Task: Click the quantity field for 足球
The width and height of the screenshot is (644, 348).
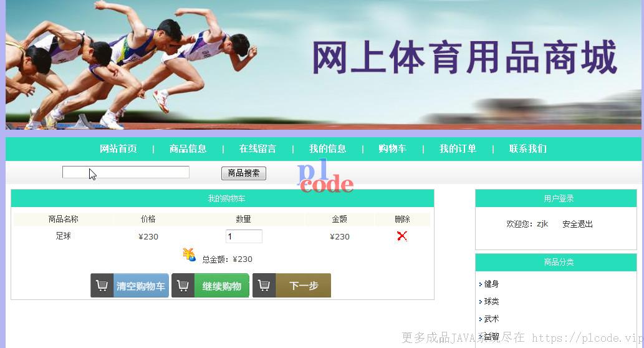Action: click(244, 236)
